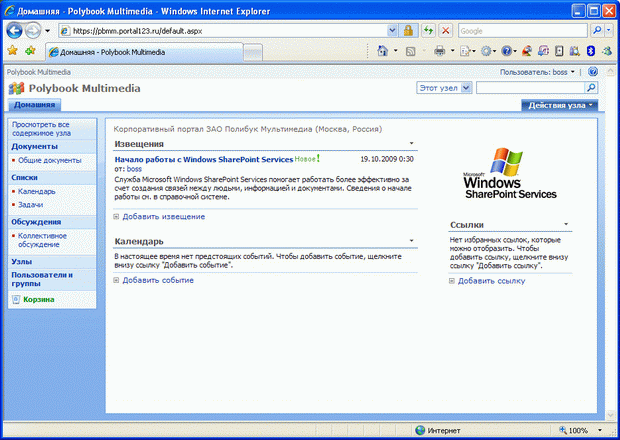Click the site search magnifier button
Image resolution: width=620 pixels, height=440 pixels.
click(x=591, y=88)
